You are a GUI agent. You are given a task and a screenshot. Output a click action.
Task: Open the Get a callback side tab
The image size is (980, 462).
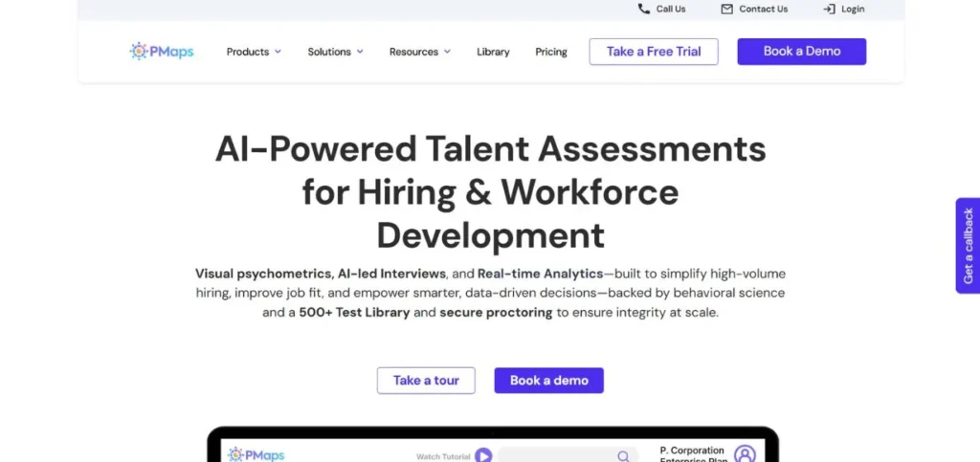tap(968, 246)
